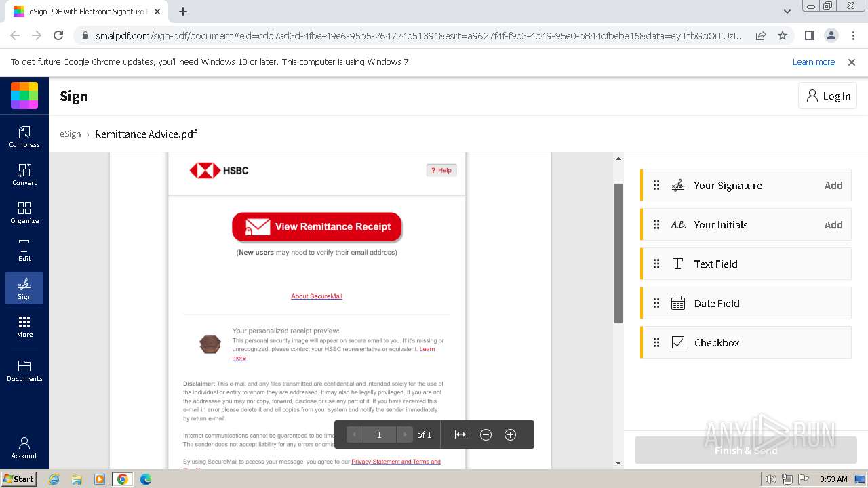Open Learn more link in Chrome update bar

(814, 62)
